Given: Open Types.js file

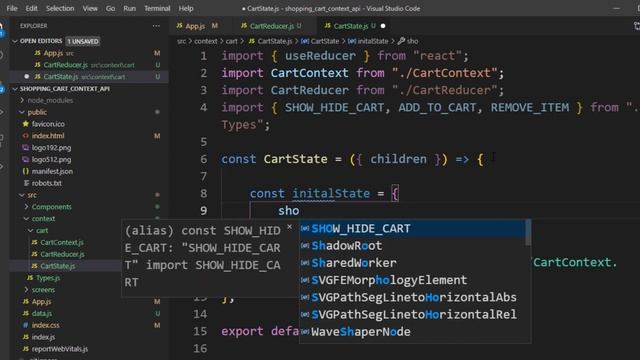Looking at the screenshot, I should click(x=48, y=278).
